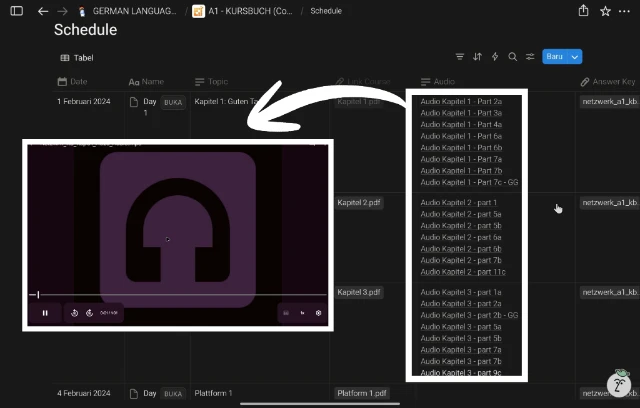Open the view settings sliders icon

click(530, 57)
